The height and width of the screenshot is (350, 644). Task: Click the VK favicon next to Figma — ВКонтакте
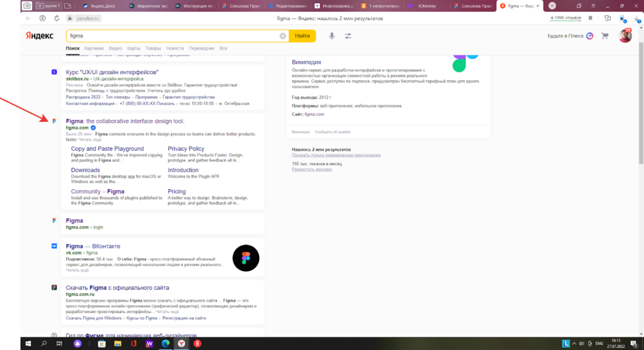(x=54, y=246)
